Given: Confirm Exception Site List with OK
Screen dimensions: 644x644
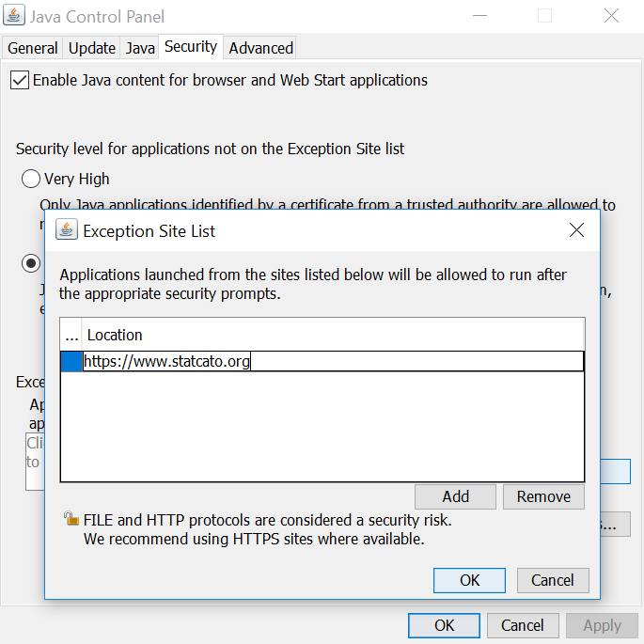Looking at the screenshot, I should 469,580.
